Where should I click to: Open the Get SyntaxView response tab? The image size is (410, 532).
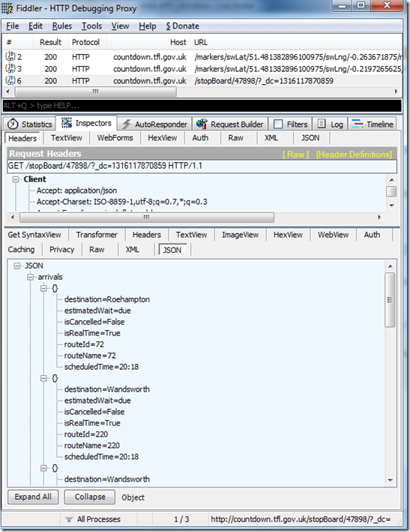pos(34,235)
